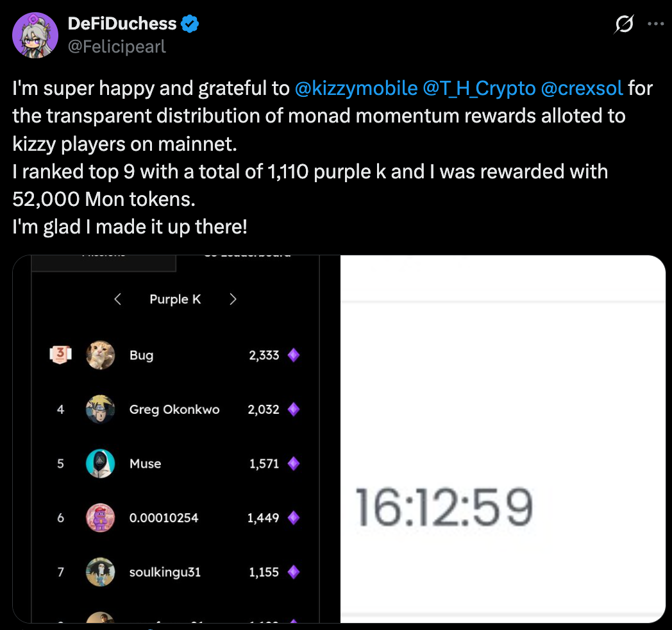Go to previous category left of Purple K
The height and width of the screenshot is (630, 672).
tap(118, 299)
